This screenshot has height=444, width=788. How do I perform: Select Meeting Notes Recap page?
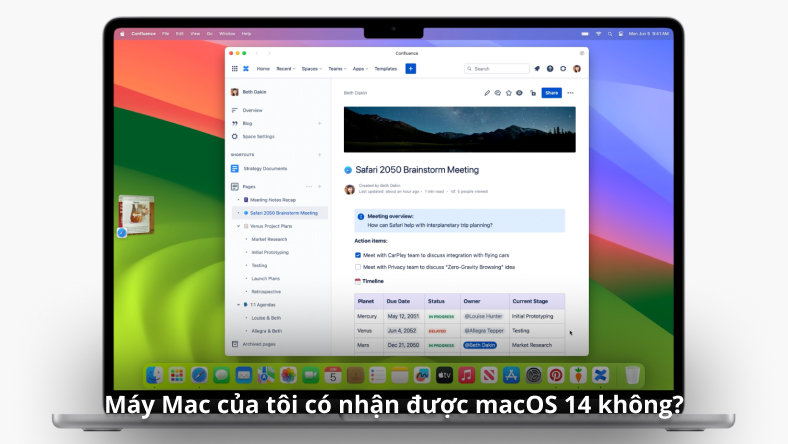tap(273, 200)
